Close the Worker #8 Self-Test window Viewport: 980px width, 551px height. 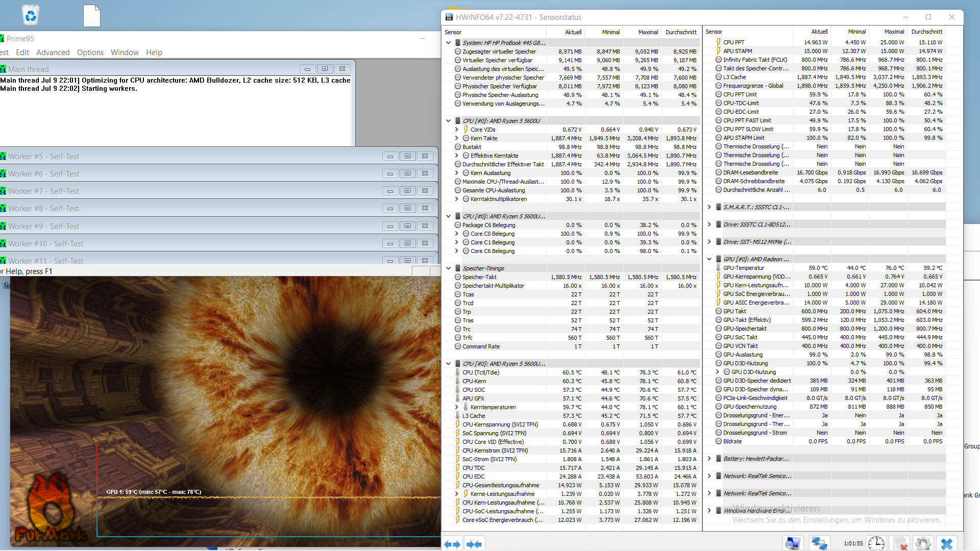(425, 208)
